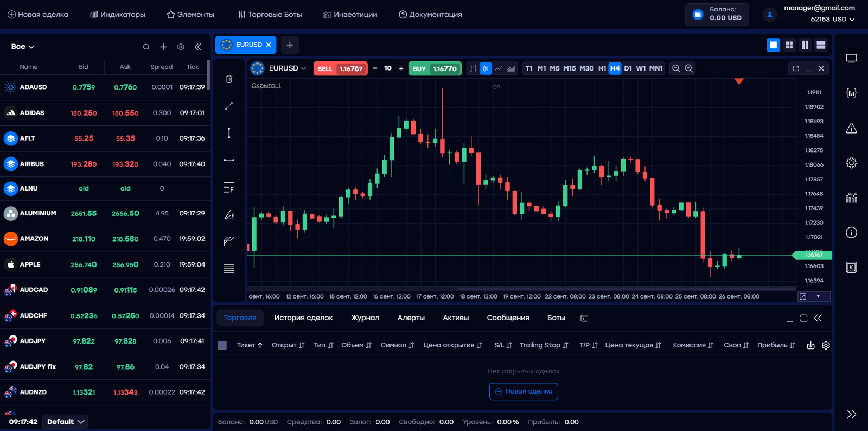Viewport: 868px width, 431px height.
Task: Download the trades table data
Action: click(x=810, y=345)
